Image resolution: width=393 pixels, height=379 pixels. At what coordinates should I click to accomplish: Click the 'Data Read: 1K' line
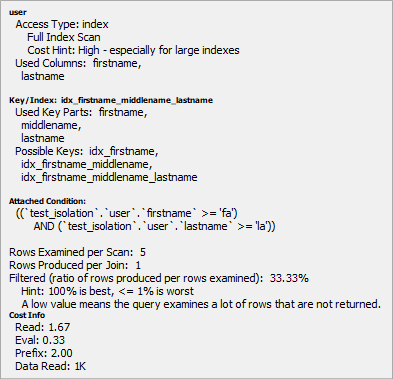[x=51, y=366]
